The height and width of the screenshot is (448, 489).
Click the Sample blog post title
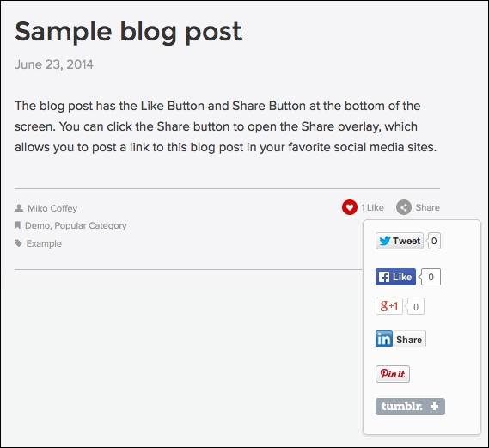click(128, 32)
